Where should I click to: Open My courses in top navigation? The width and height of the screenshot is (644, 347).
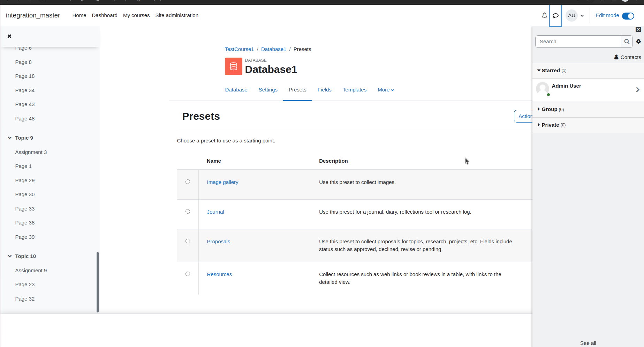pyautogui.click(x=136, y=15)
